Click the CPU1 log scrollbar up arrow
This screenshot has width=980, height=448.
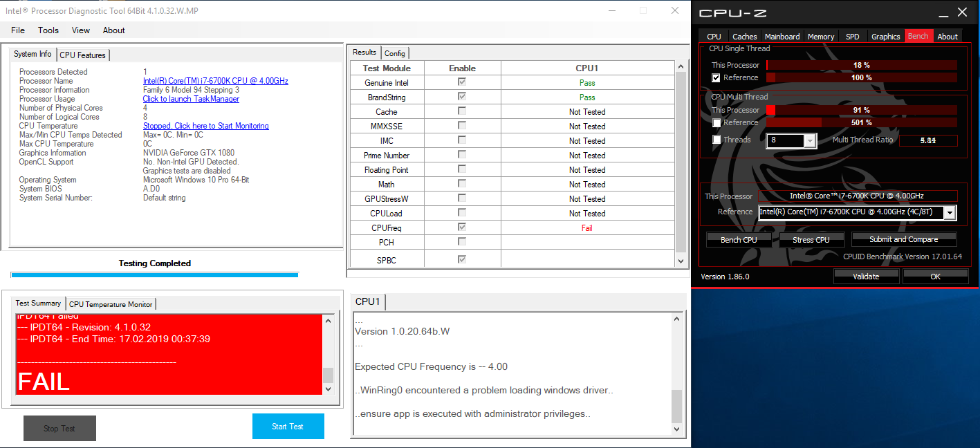677,319
